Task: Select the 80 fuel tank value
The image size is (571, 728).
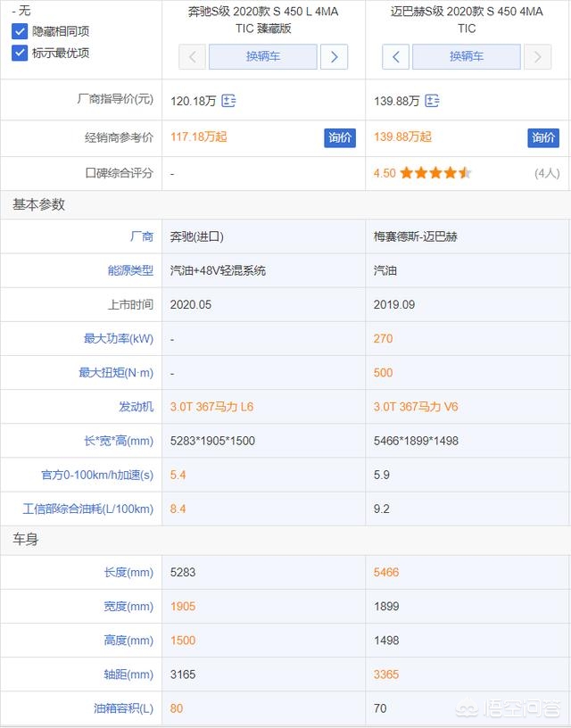Action: click(177, 708)
